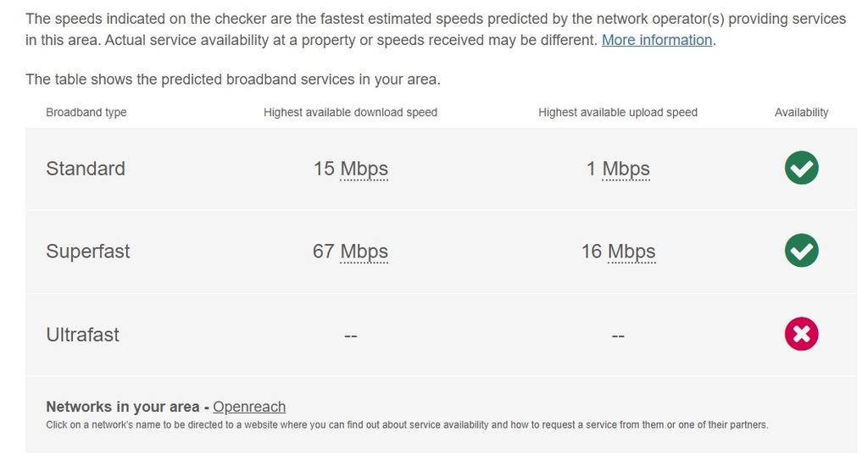Click Mbps abbreviation beside 16 upload speed
Screen dimensions: 868x465
(x=632, y=252)
